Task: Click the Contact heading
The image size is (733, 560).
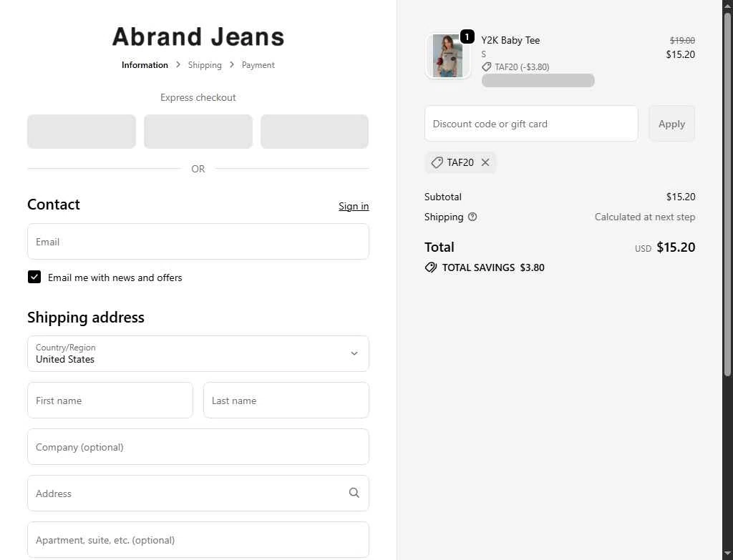Action: [53, 204]
